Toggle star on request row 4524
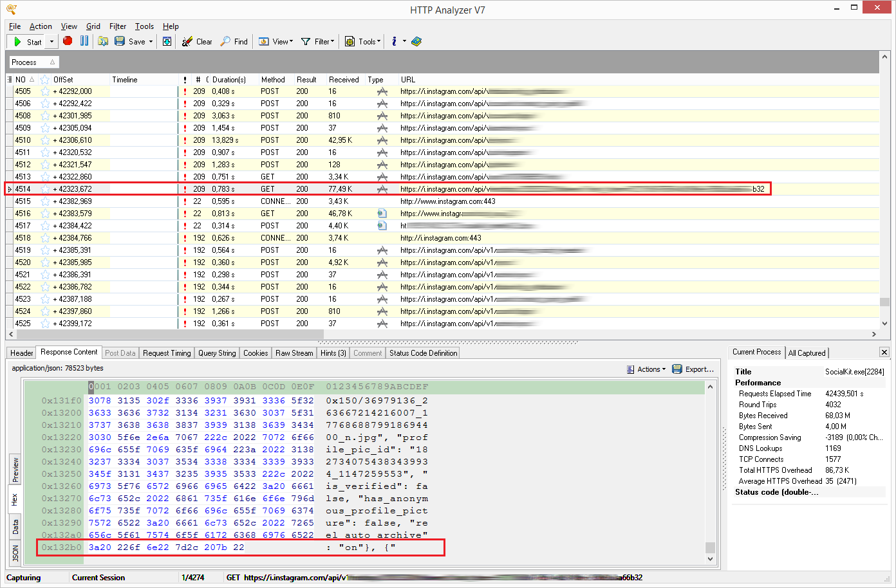The width and height of the screenshot is (896, 588). click(45, 311)
